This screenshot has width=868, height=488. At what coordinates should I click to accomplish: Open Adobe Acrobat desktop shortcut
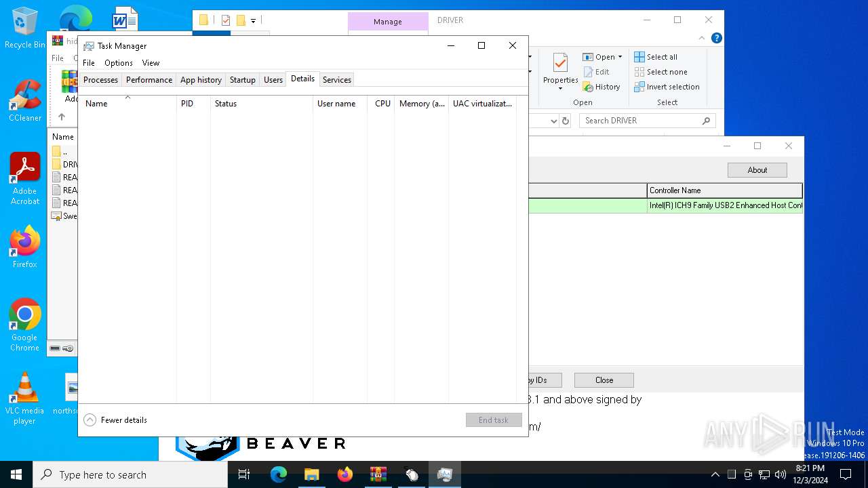pyautogui.click(x=24, y=178)
